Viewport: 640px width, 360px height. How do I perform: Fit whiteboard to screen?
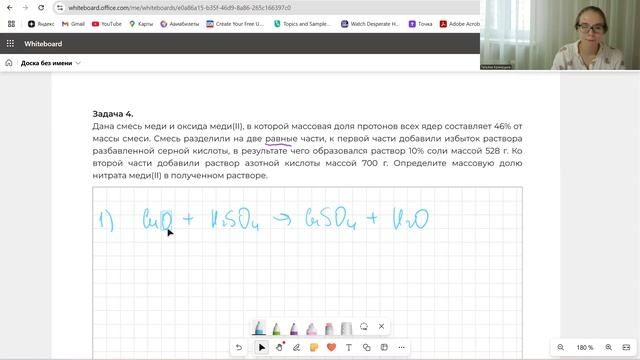coord(626,347)
